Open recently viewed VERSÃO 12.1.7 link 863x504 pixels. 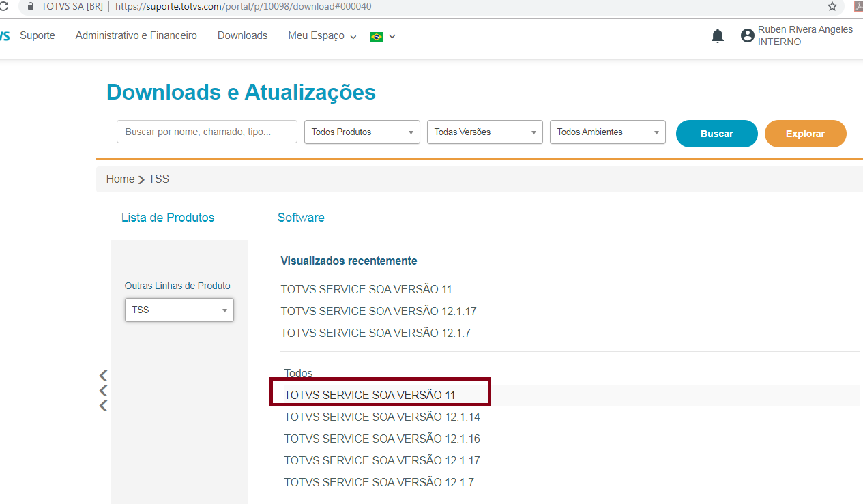(376, 333)
